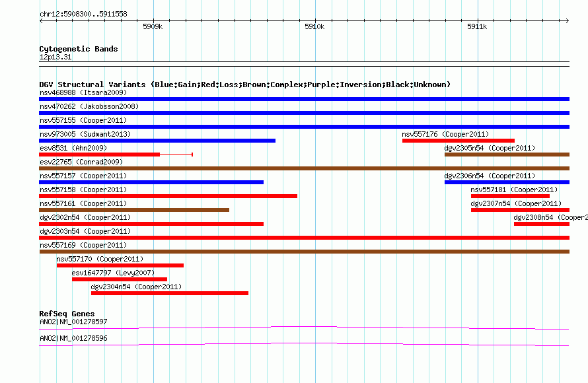The height and width of the screenshot is (383, 588).
Task: Select the brown nsv557161 complex bar
Action: pos(134,210)
